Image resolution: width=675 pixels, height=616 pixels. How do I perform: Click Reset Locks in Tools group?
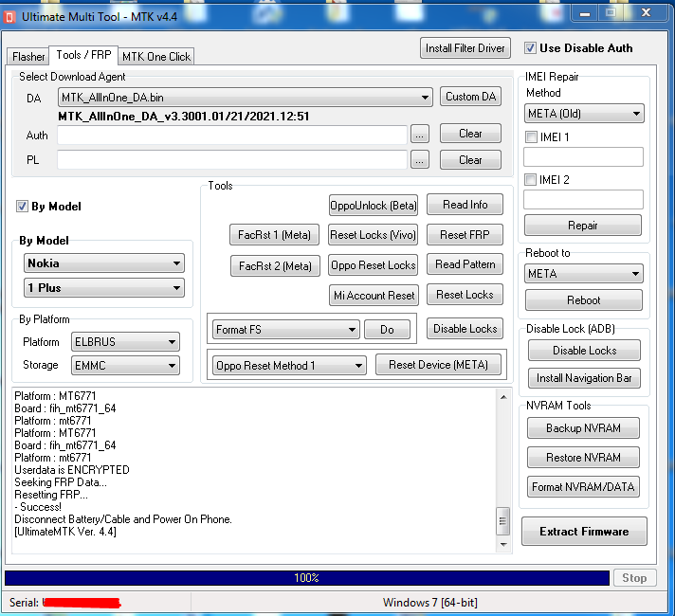[x=465, y=295]
